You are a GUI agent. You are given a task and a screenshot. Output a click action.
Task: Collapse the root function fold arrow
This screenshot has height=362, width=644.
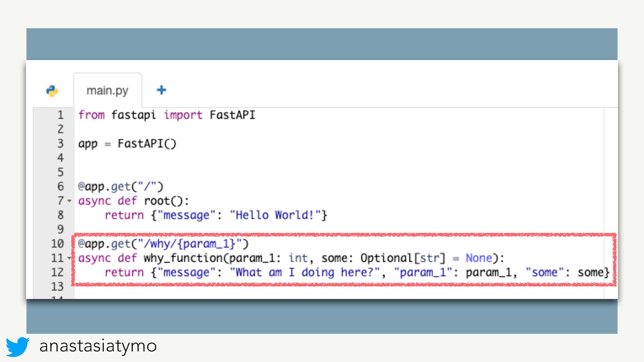(69, 201)
